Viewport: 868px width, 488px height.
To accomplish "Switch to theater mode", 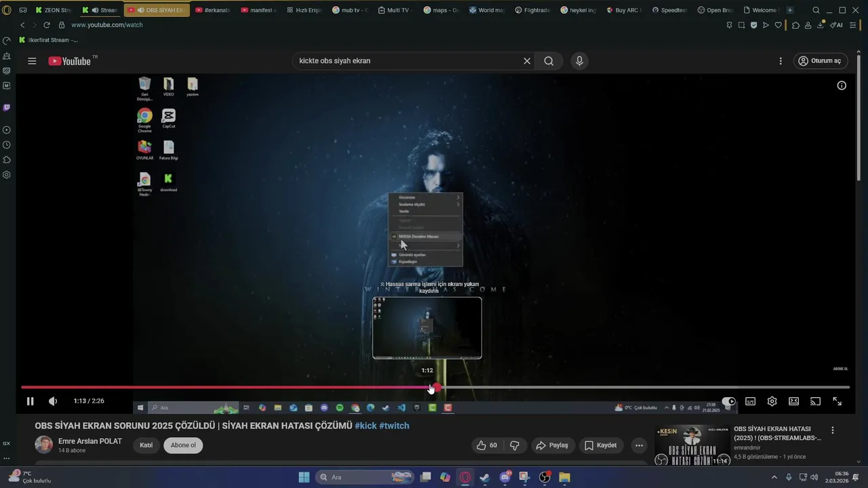I will [793, 401].
